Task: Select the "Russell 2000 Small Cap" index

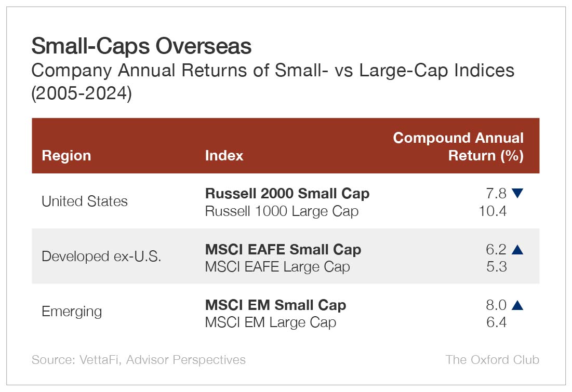Action: [287, 194]
